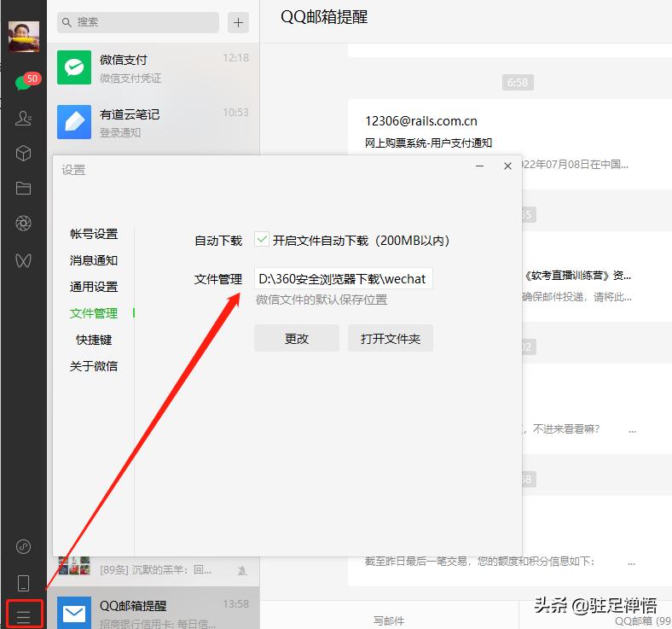Click the QQ邮箱提醒 chat title

(324, 17)
